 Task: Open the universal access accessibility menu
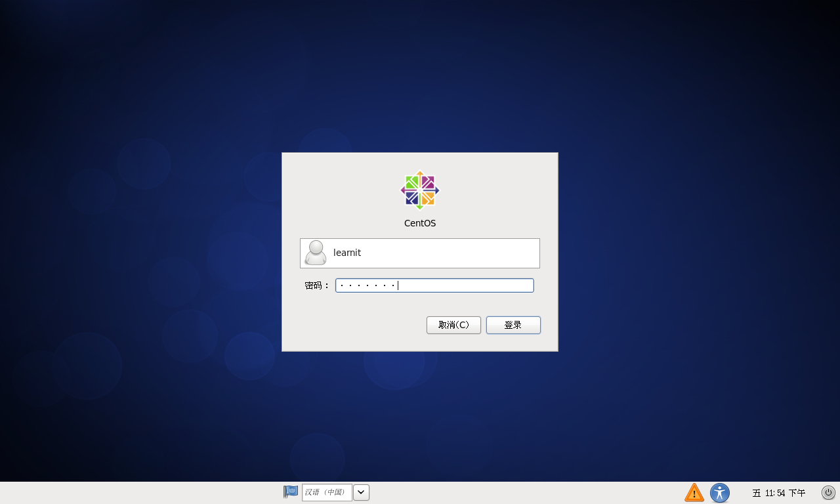(x=720, y=492)
